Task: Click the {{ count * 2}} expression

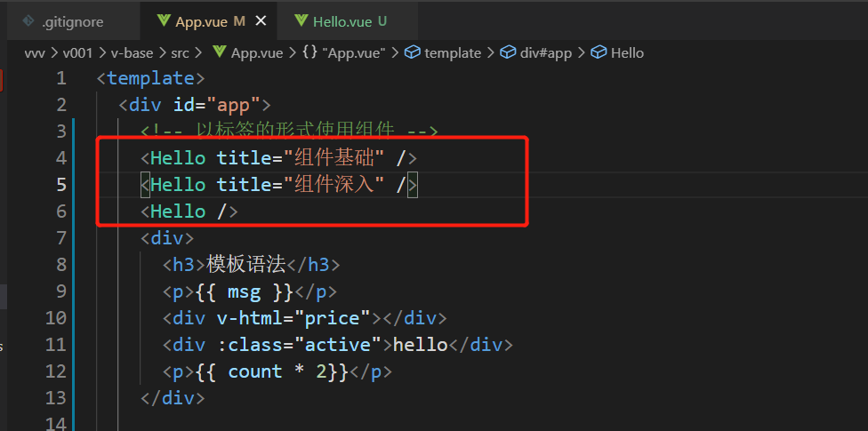Action: pyautogui.click(x=271, y=371)
